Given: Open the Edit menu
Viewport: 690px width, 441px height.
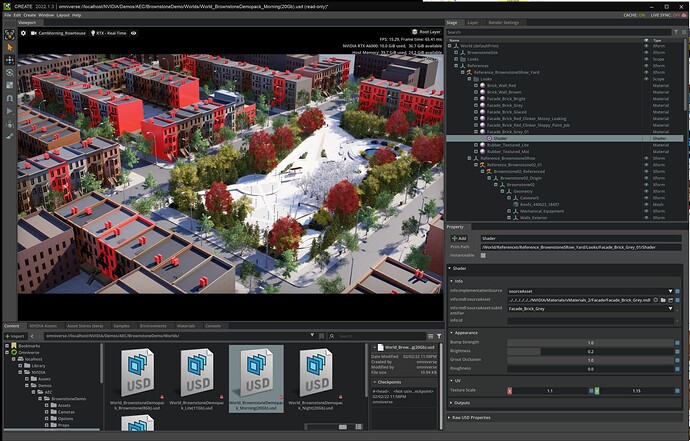Looking at the screenshot, I should click(x=17, y=15).
